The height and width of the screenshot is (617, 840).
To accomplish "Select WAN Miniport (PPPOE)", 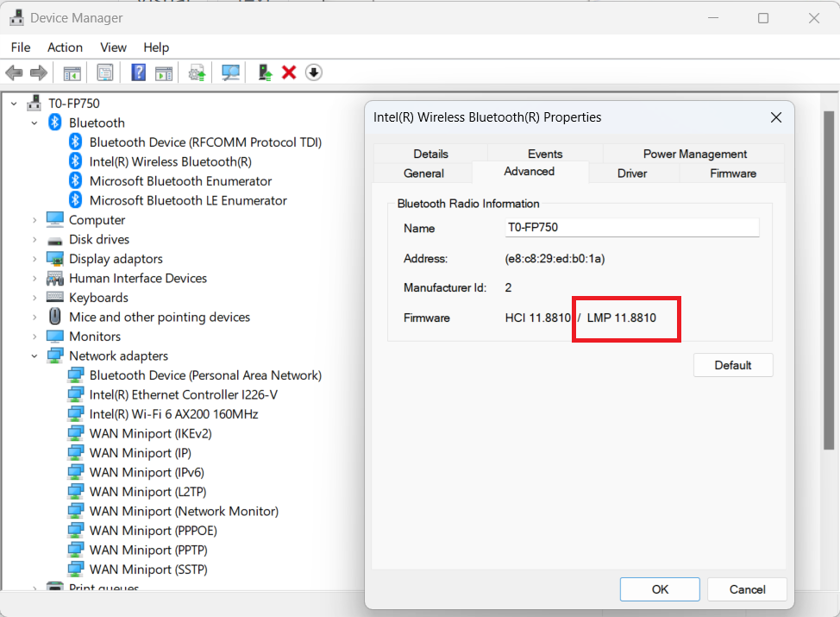I will pyautogui.click(x=154, y=530).
